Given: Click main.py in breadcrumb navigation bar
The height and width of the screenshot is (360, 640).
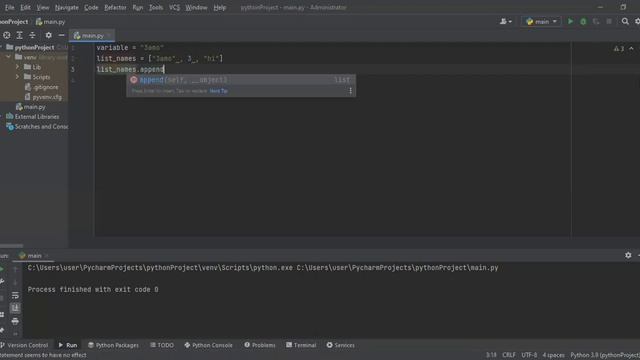Looking at the screenshot, I should coord(50,22).
